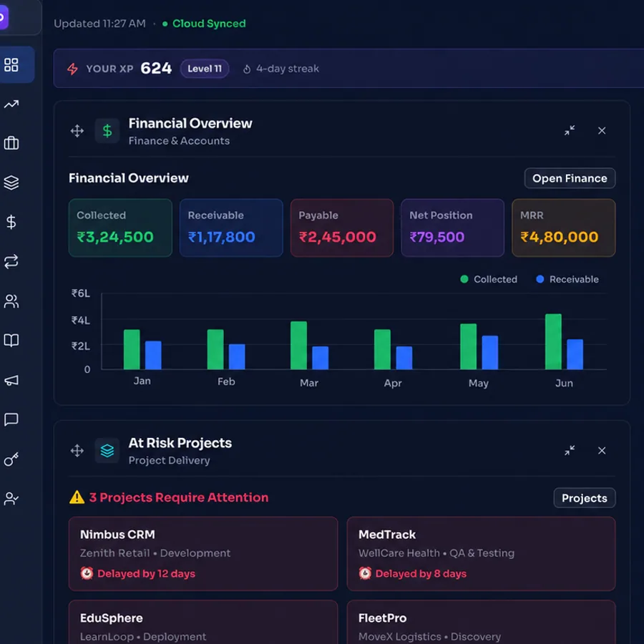
Task: Click the Cloud Synced status
Action: (204, 24)
